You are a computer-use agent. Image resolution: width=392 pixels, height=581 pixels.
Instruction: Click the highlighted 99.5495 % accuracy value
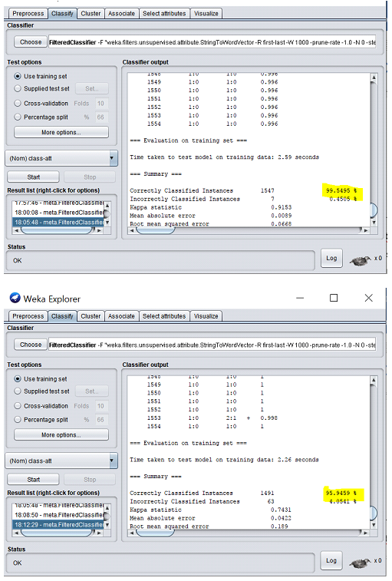pyautogui.click(x=341, y=190)
